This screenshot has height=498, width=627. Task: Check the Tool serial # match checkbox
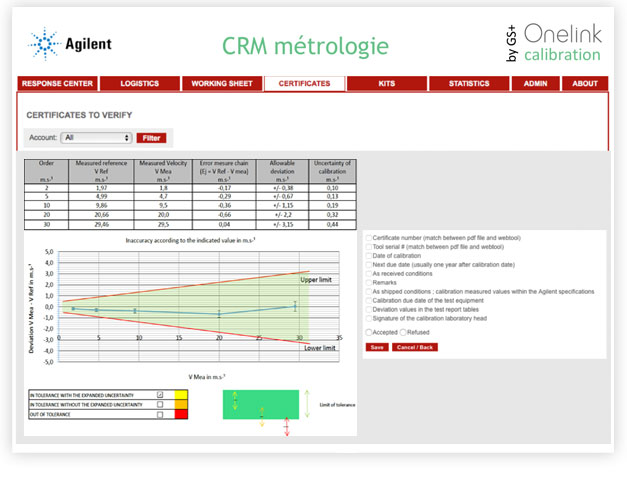(x=369, y=247)
